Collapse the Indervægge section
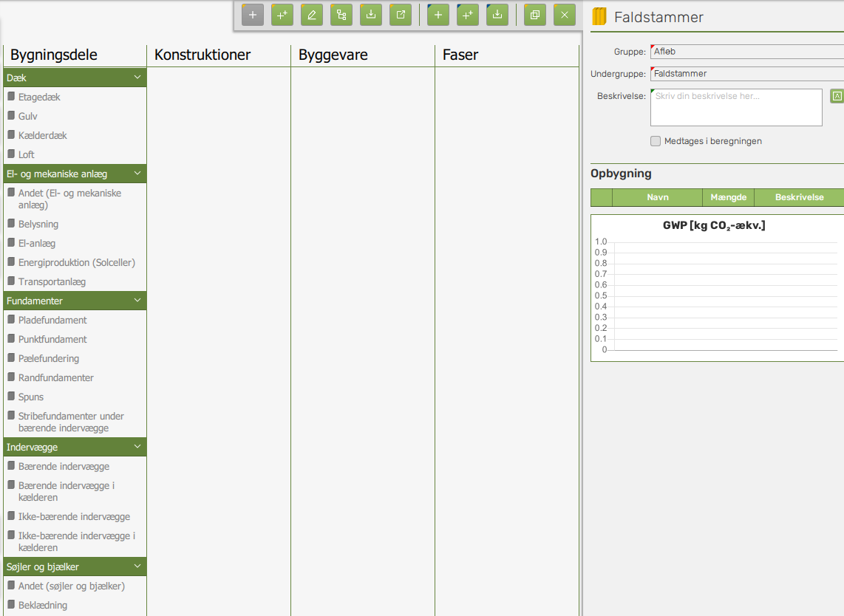Viewport: 844px width, 616px height. (137, 447)
